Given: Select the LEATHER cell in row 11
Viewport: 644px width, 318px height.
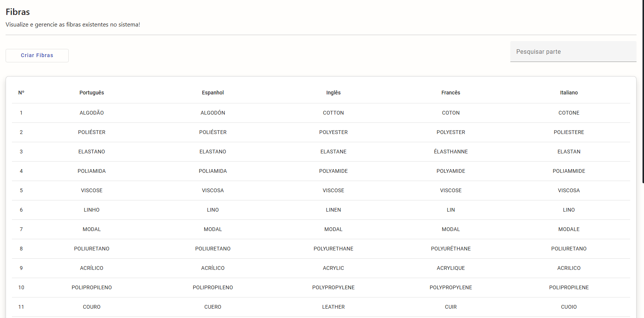Looking at the screenshot, I should [x=333, y=307].
